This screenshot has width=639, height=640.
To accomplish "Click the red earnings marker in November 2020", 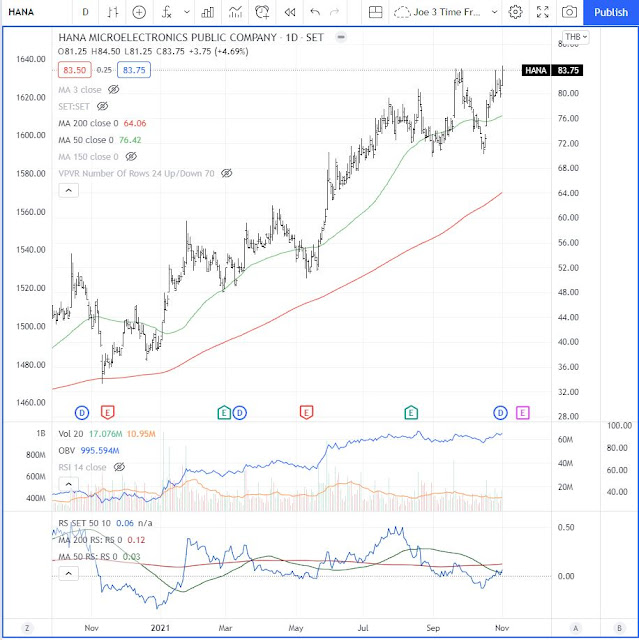I will point(108,413).
